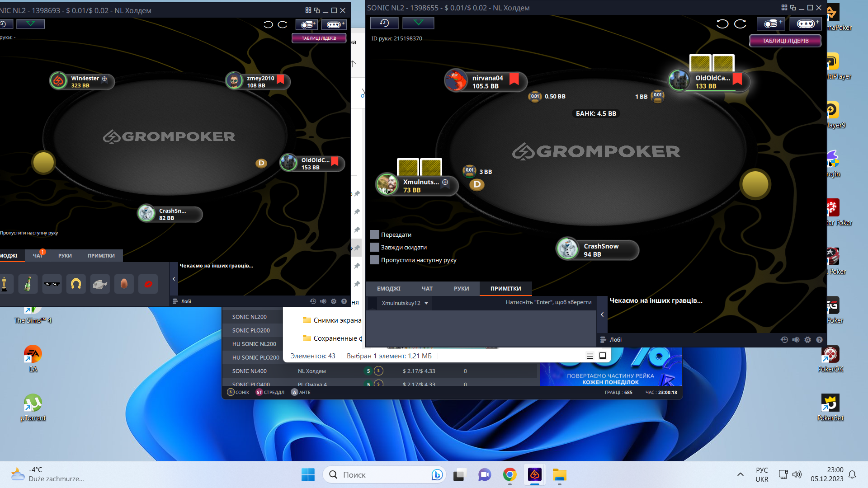Add note plus icon next to Xmulnuts...
Viewport: 868px width, 488px height.
[x=445, y=182]
